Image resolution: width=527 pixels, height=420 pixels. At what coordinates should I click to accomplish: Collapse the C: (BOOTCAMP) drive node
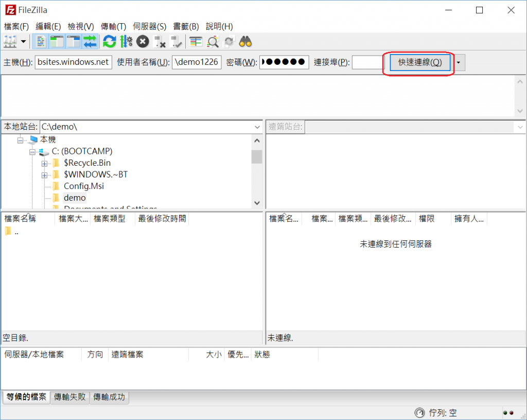coord(32,152)
